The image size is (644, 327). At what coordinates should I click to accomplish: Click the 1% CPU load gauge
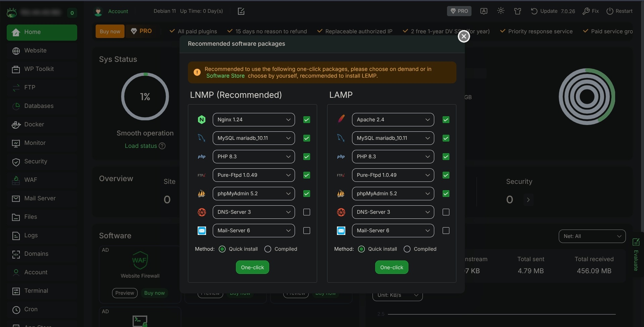tap(145, 97)
